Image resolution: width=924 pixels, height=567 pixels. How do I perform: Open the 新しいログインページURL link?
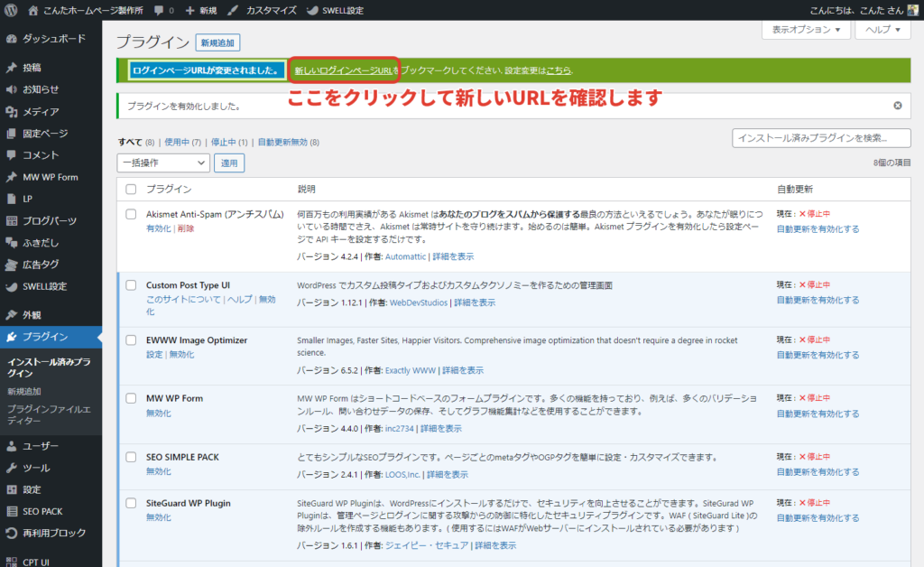343,70
